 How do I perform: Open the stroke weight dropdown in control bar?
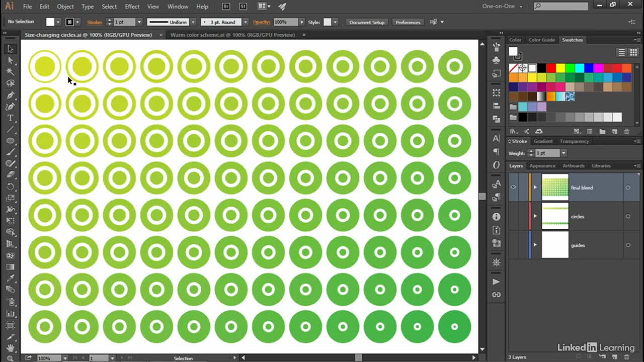(x=139, y=22)
